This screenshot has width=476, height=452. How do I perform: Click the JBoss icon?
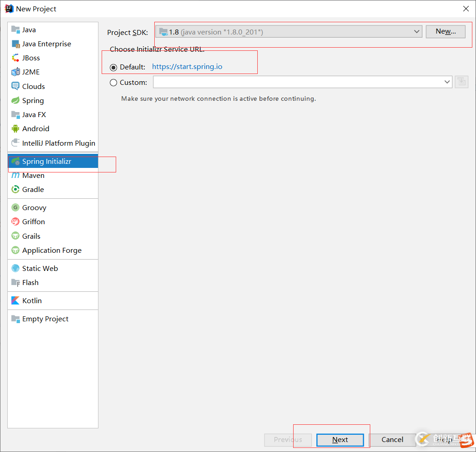pos(15,58)
